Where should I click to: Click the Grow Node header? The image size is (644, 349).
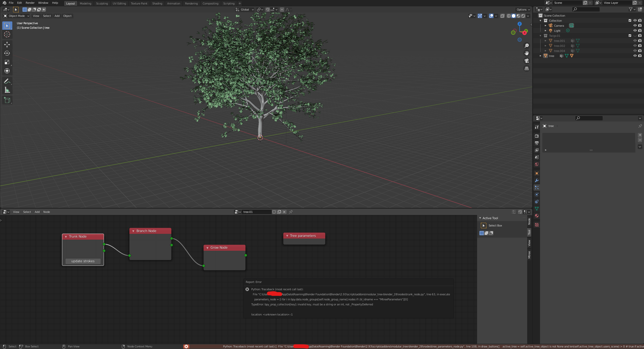click(224, 247)
